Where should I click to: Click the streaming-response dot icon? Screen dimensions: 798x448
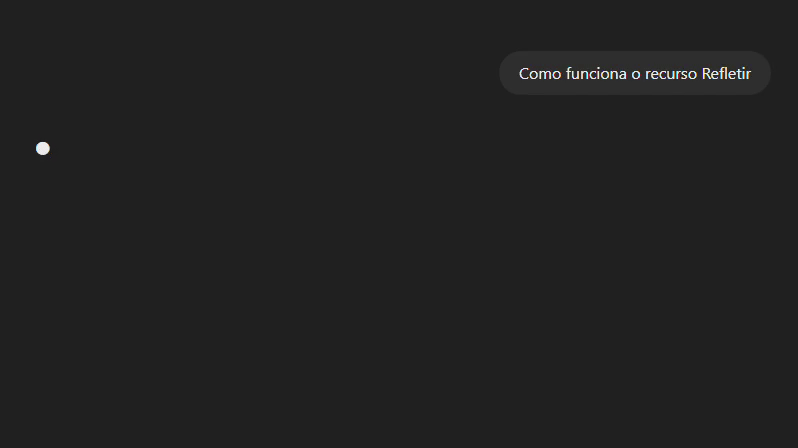tap(43, 148)
